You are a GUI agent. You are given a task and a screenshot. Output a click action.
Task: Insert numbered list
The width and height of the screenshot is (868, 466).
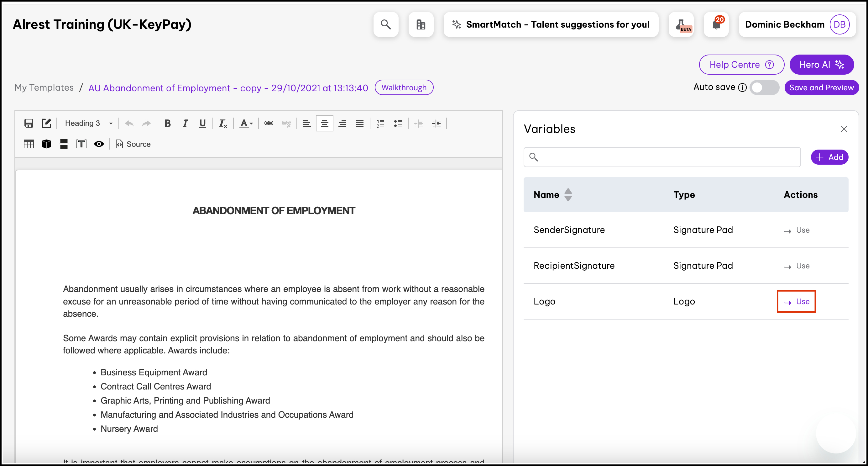coord(380,124)
